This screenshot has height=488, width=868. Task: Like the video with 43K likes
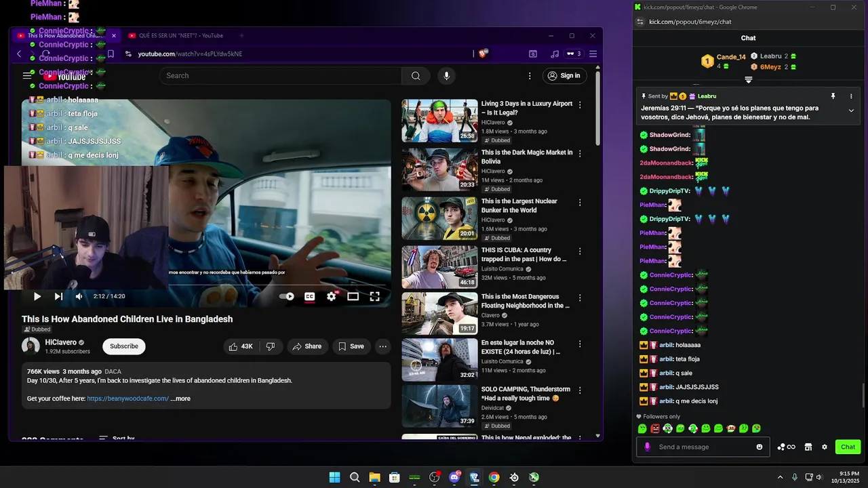tap(241, 346)
